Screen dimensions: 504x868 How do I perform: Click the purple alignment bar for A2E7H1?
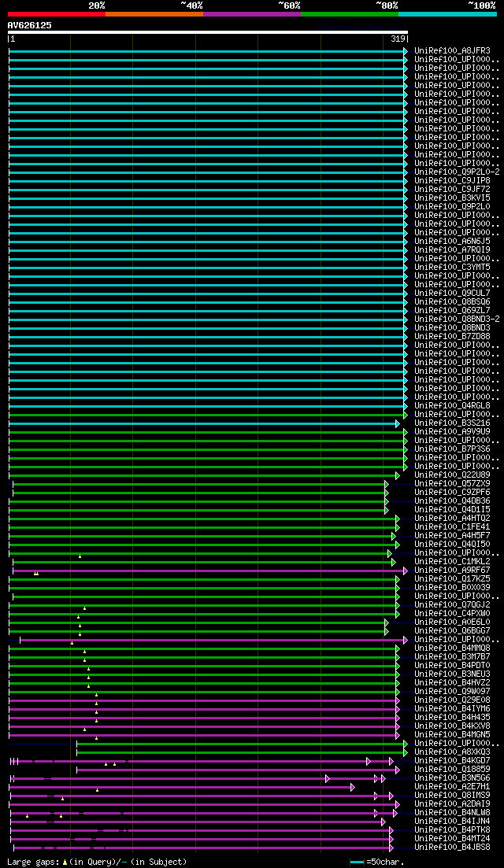[x=180, y=787]
